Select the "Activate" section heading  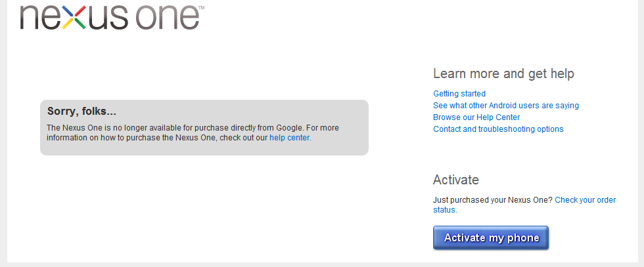click(456, 180)
